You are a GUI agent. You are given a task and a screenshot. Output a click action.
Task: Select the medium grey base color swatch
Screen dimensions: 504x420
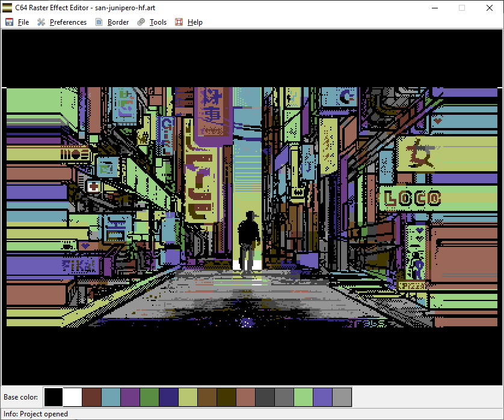[284, 397]
